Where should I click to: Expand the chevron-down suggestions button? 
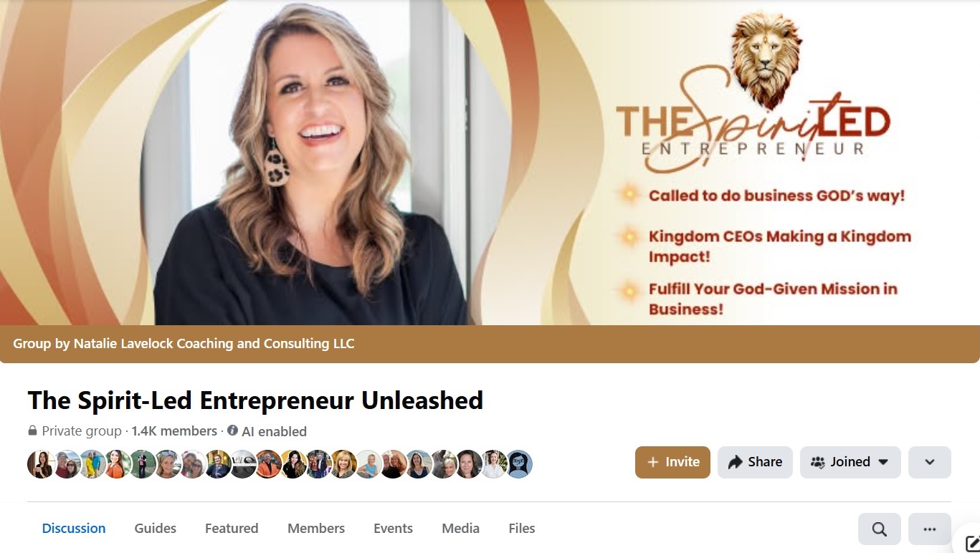[x=930, y=462]
